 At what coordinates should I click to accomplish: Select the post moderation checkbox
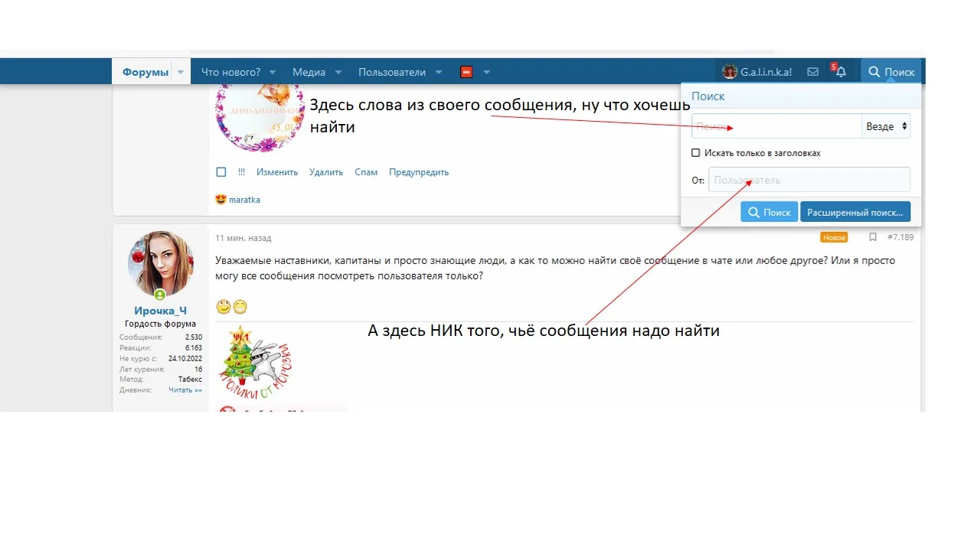(220, 172)
